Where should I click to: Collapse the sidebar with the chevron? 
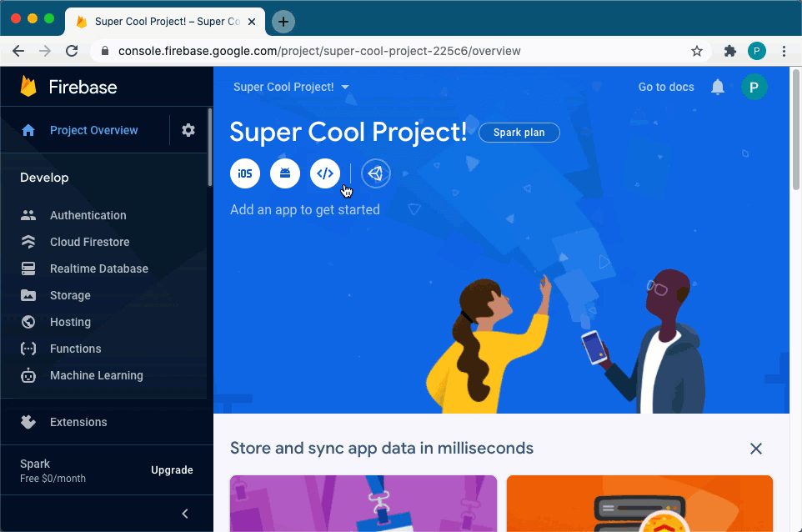pyautogui.click(x=185, y=514)
